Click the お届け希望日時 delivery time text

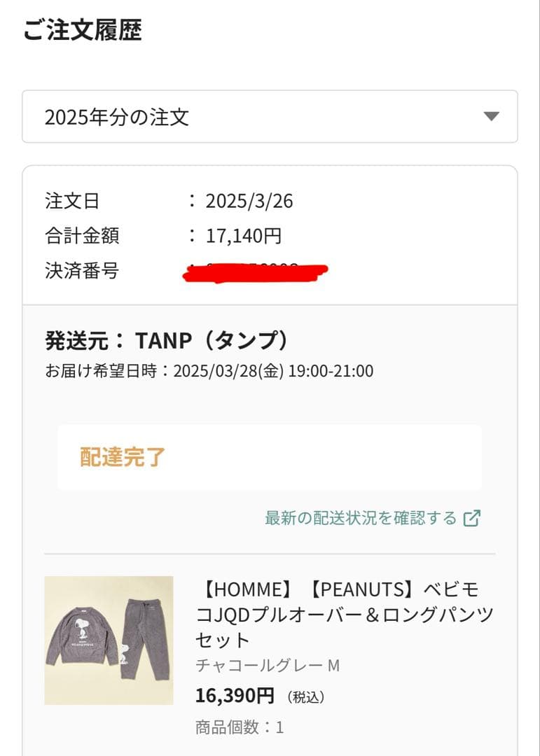coord(209,371)
